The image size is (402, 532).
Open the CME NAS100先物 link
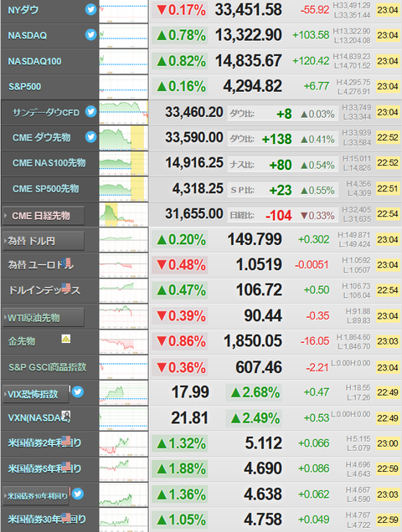pyautogui.click(x=49, y=163)
